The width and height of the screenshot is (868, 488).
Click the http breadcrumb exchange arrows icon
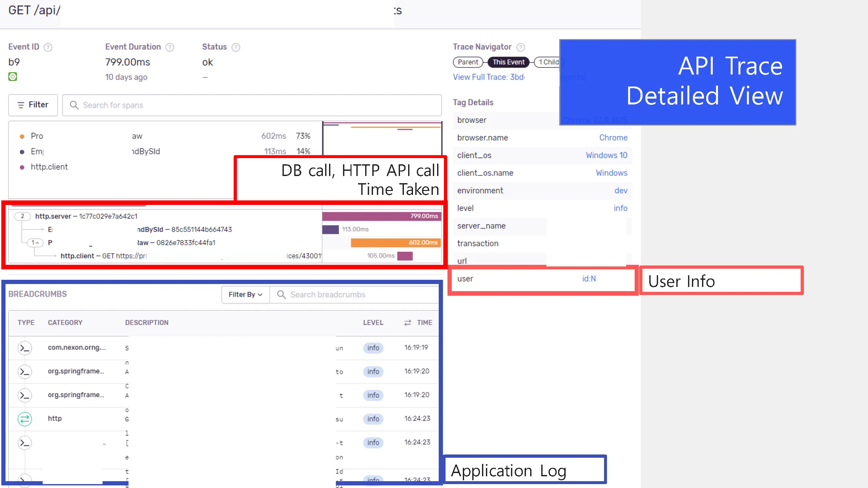pos(25,419)
